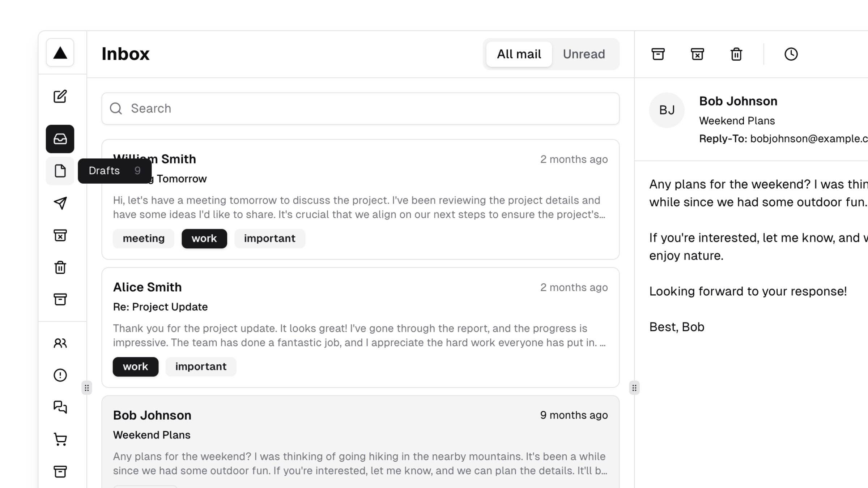This screenshot has width=868, height=488.
Task: Expand the Drafts badge showing 9 items
Action: [60, 171]
